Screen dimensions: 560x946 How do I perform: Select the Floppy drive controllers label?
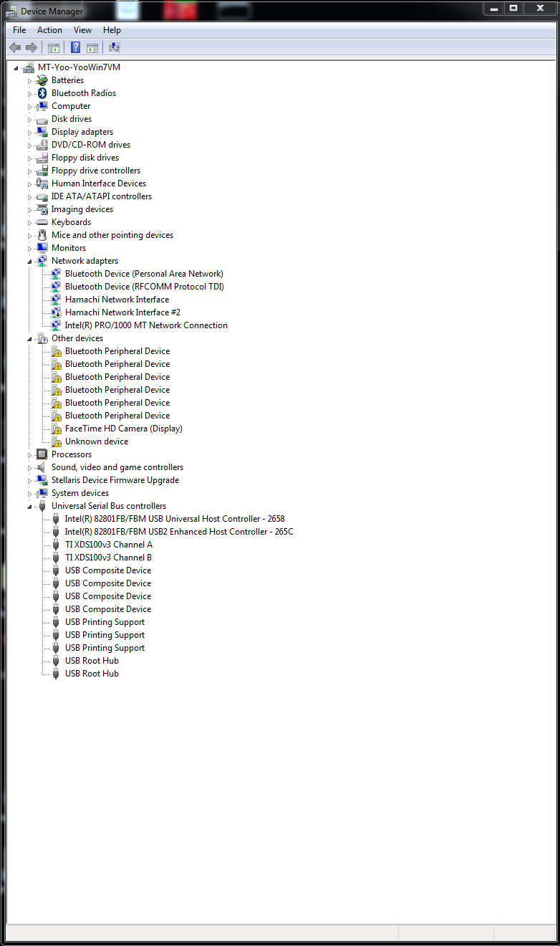96,171
